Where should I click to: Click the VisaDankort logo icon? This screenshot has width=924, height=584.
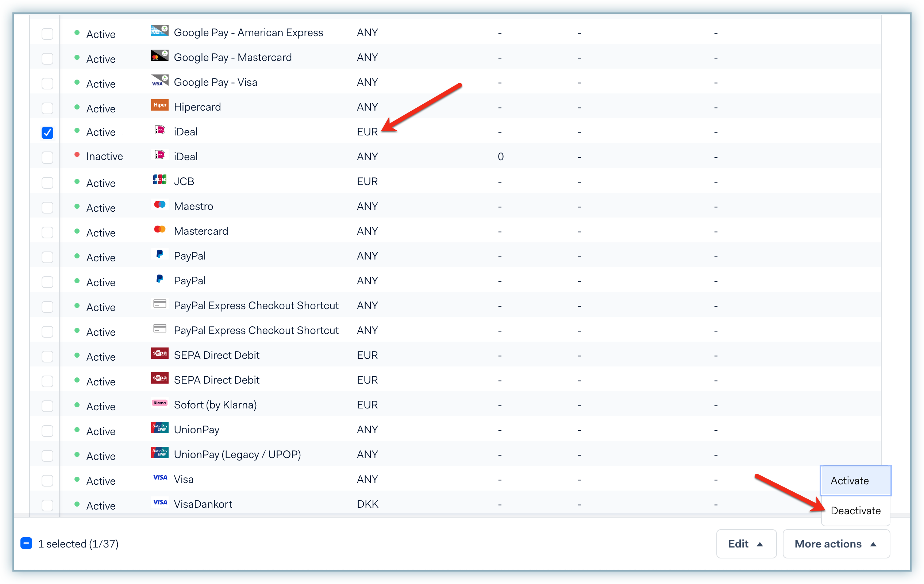(x=159, y=502)
